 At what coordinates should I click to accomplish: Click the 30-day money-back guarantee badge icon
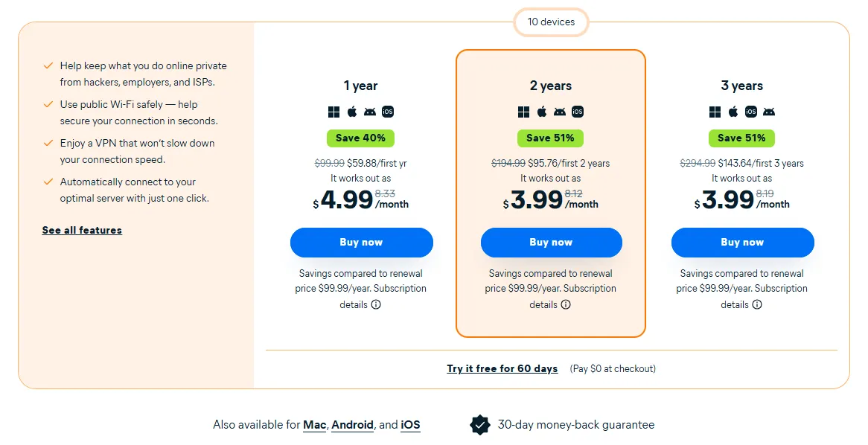[480, 425]
